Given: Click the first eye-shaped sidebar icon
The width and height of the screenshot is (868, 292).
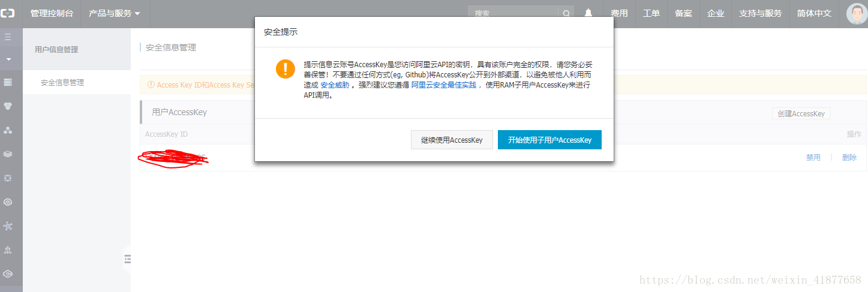Looking at the screenshot, I should (x=8, y=202).
